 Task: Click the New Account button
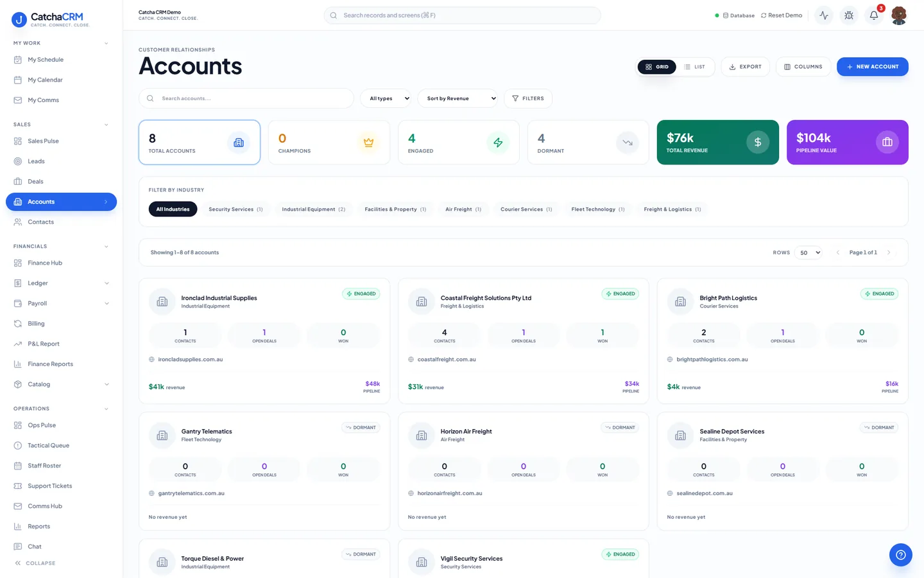872,67
